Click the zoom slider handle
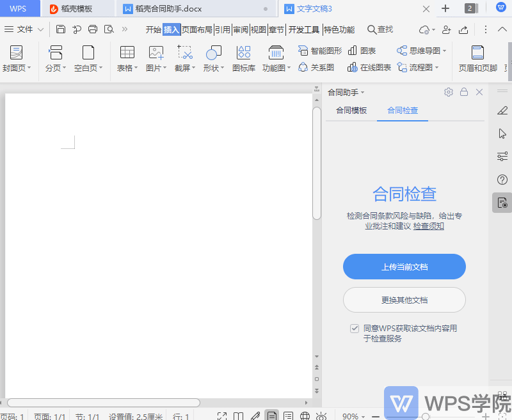The width and height of the screenshot is (512, 420). (x=426, y=416)
